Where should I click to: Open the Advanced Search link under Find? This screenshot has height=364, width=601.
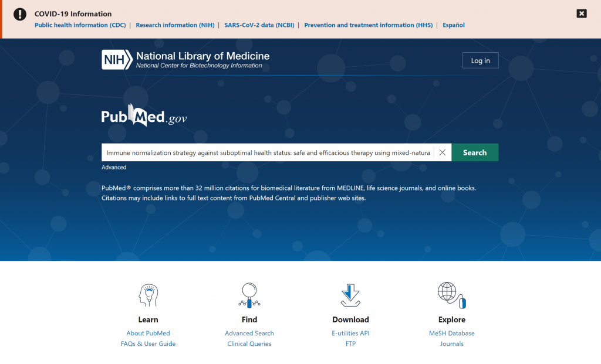coord(249,334)
